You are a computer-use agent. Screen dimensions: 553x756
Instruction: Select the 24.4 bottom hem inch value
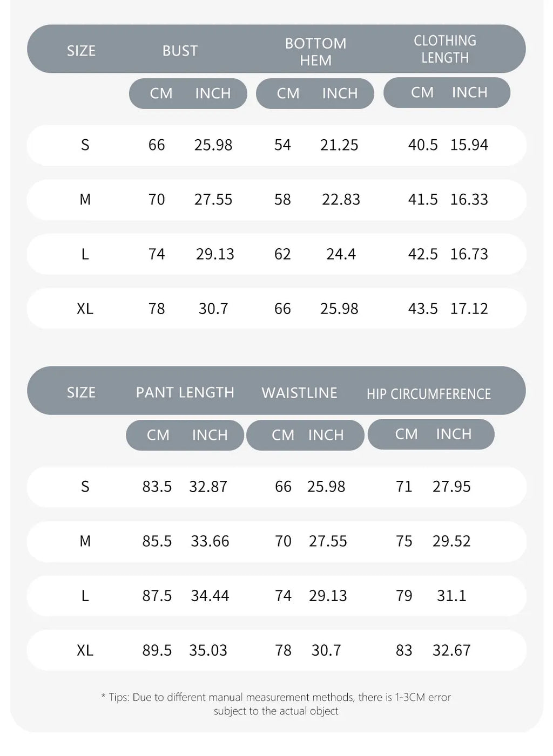pos(341,254)
